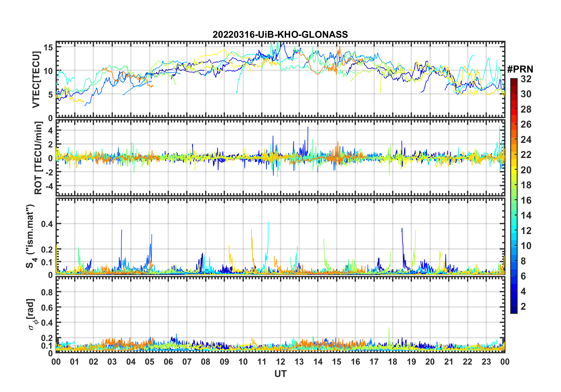561x392 pixels.
Task: Click the plot title 20220316-UiB-KHO-GLONASS
Action: coord(280,34)
